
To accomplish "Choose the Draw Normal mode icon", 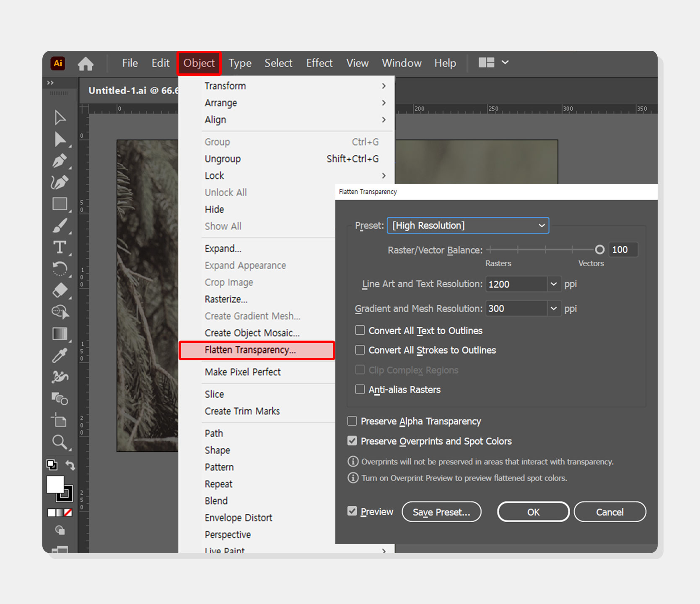I will 60,530.
